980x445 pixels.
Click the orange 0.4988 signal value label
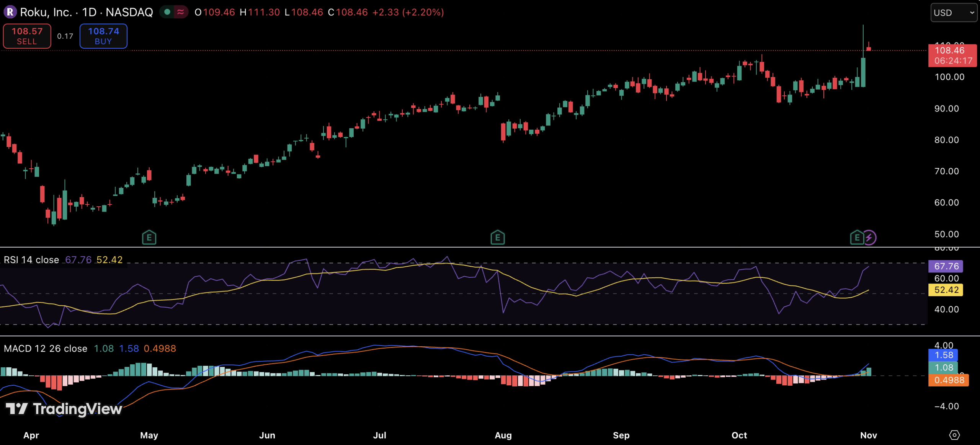[948, 380]
